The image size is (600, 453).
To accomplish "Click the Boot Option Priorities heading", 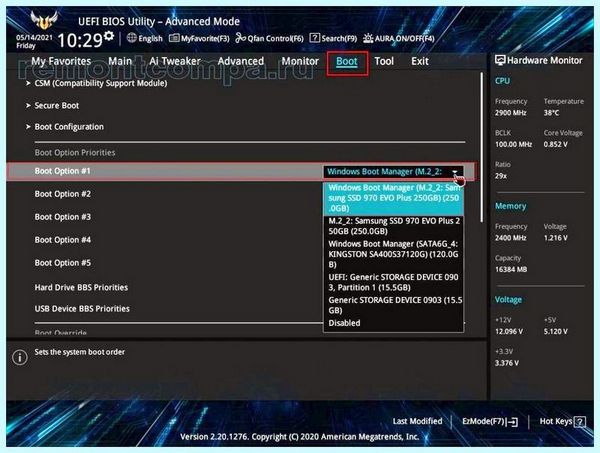I will pos(75,153).
